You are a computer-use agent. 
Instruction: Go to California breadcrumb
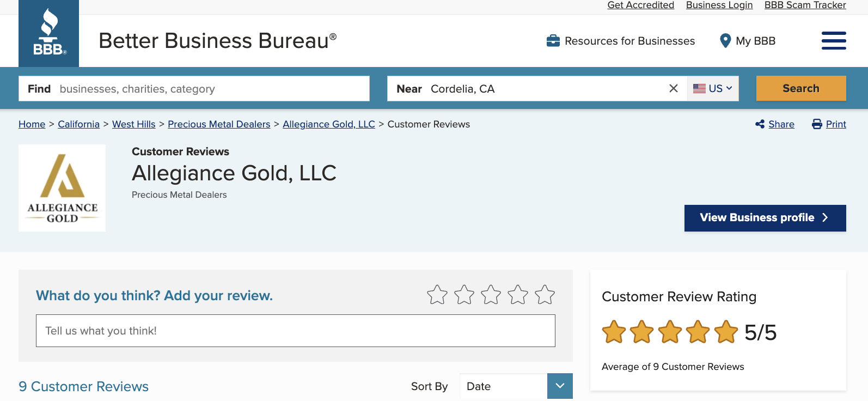(x=79, y=124)
